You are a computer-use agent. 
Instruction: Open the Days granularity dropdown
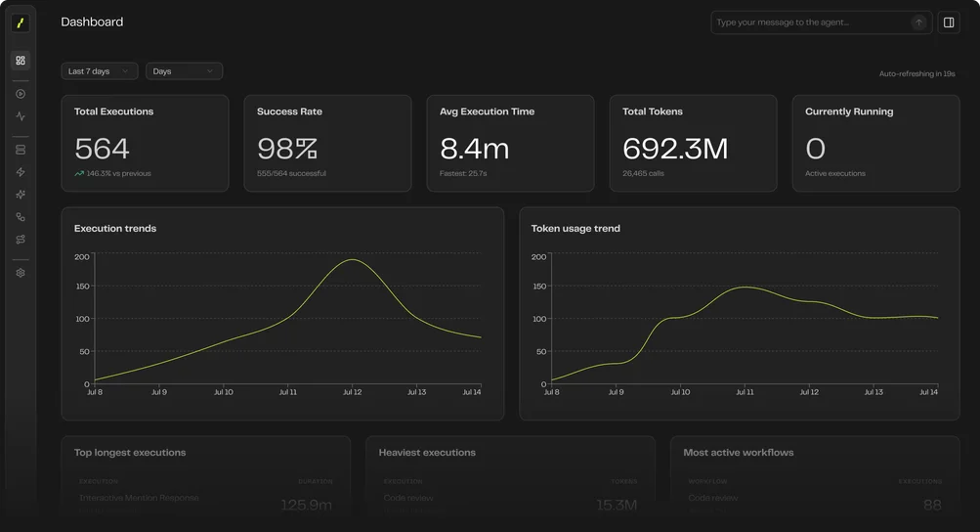point(184,71)
